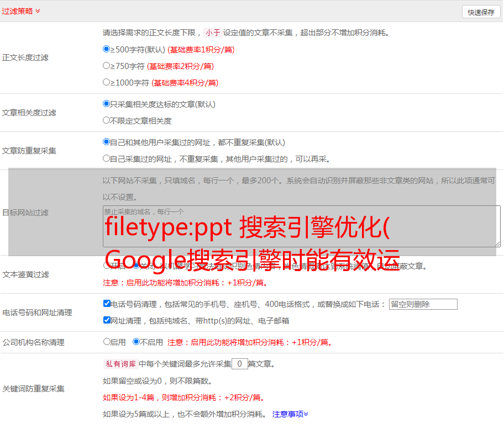Click the 私有词库 highlighted tag
The width and height of the screenshot is (504, 424).
(x=120, y=364)
